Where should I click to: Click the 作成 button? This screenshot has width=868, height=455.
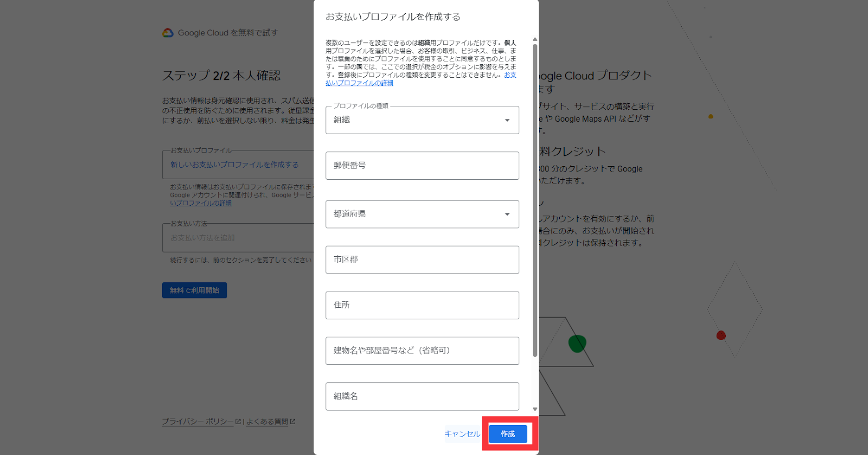point(508,434)
